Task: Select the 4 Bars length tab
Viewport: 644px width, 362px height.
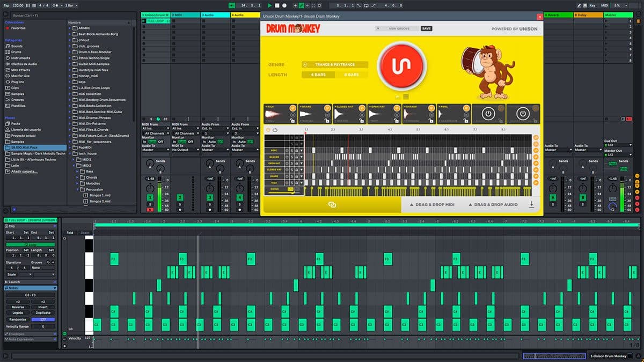Action: [319, 75]
